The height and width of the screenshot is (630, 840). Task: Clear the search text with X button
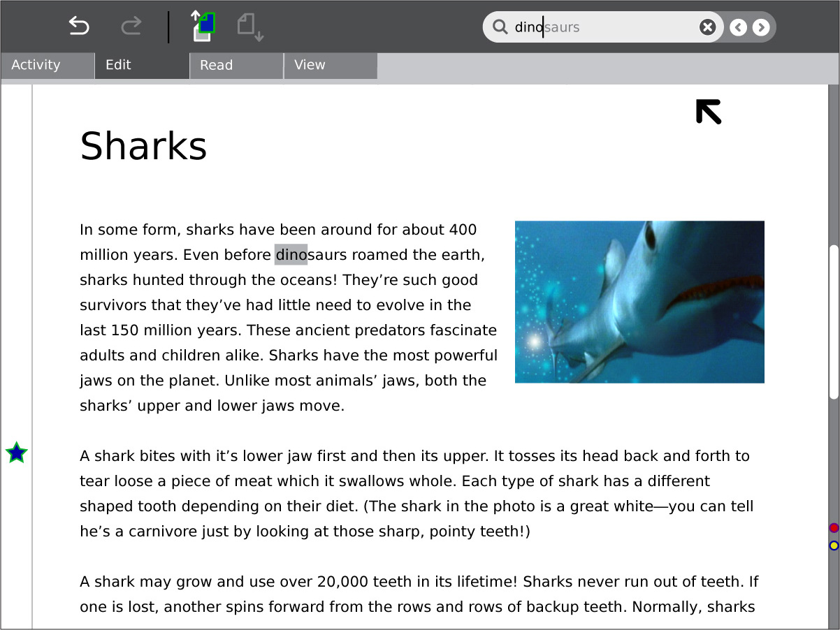707,27
